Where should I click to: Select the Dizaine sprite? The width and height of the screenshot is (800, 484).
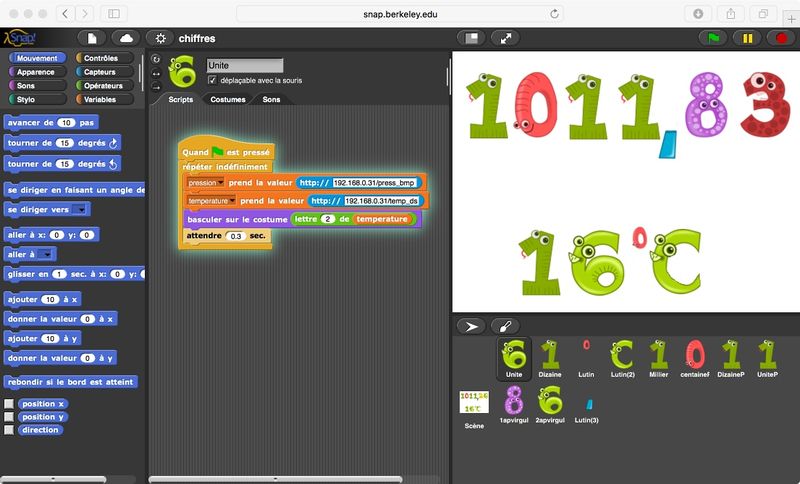tap(550, 359)
